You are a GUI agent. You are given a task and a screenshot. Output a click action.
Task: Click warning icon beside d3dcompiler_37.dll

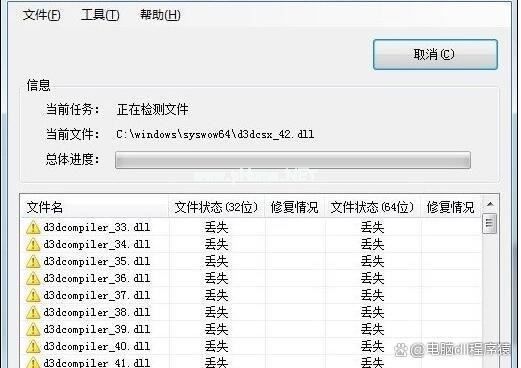point(33,296)
